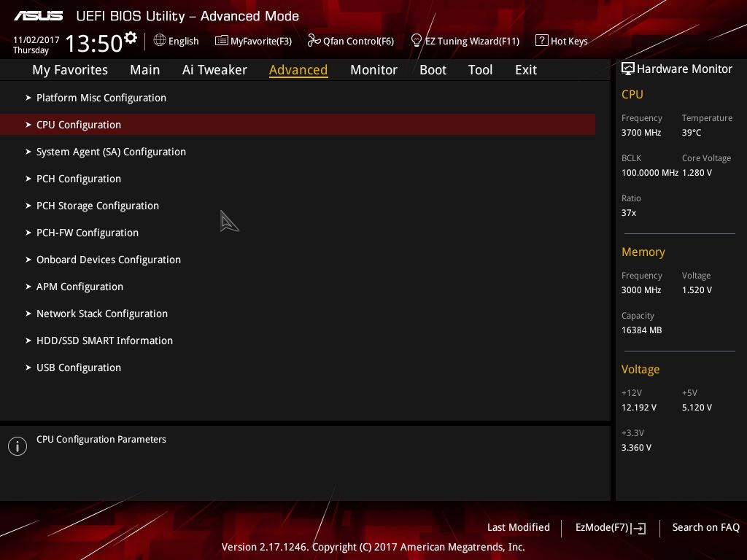Click the ASUS logo
Screen dimensions: 747x560
(x=38, y=16)
